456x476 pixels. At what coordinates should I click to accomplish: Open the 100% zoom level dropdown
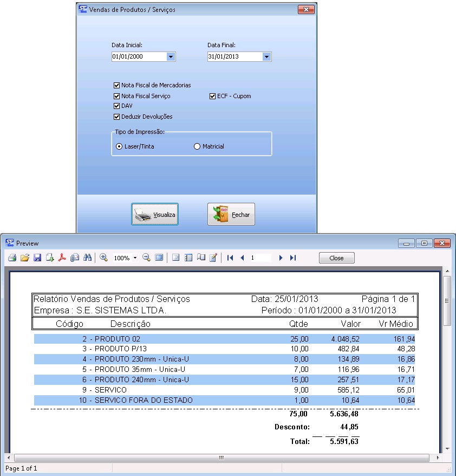coord(135,258)
